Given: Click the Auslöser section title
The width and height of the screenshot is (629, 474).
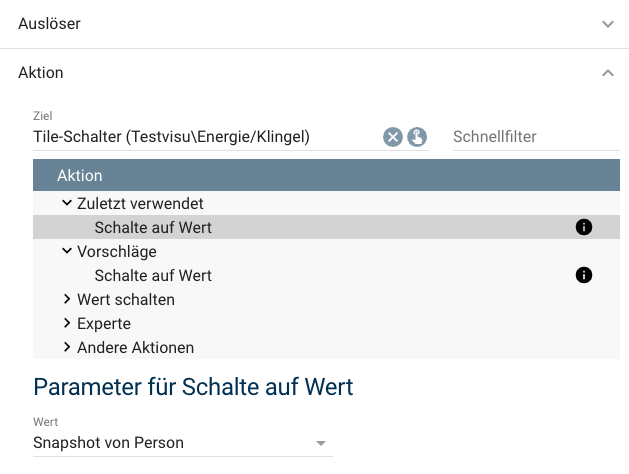Looking at the screenshot, I should 49,23.
